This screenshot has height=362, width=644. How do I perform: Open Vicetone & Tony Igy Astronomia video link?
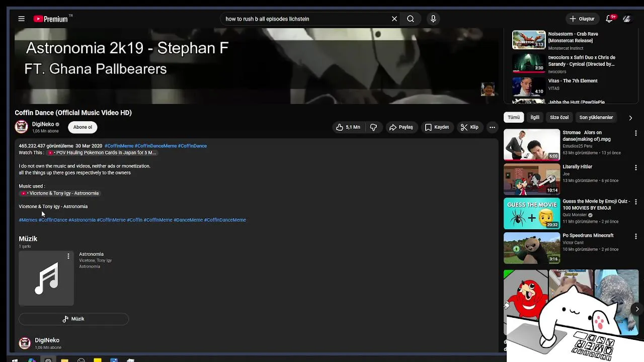coord(60,193)
